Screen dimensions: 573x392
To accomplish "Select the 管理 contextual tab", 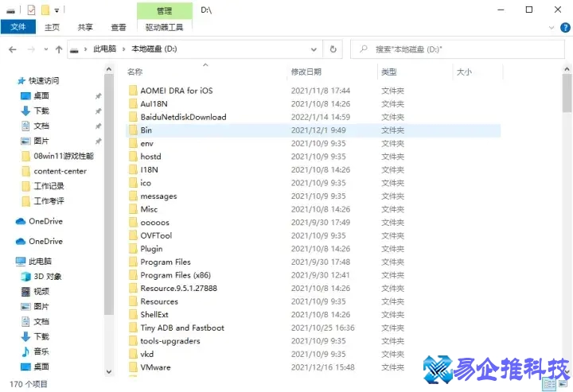I will (165, 10).
